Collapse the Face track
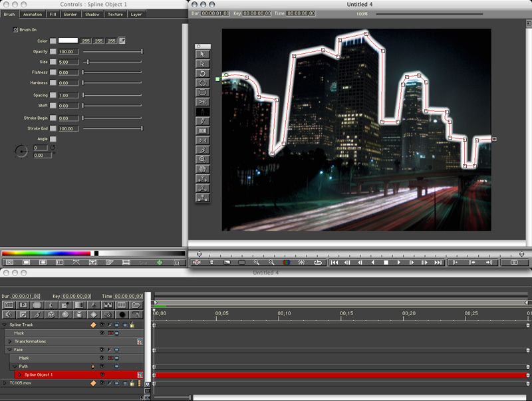The height and width of the screenshot is (401, 532). coord(10,349)
